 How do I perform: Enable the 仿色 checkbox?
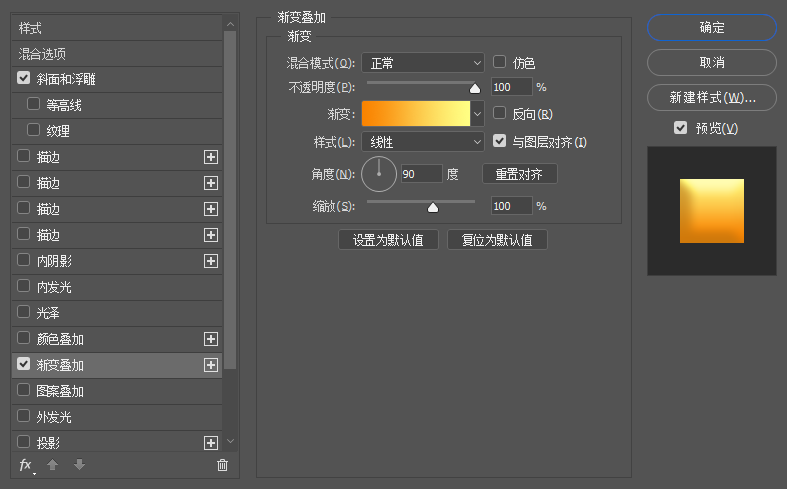pos(500,62)
